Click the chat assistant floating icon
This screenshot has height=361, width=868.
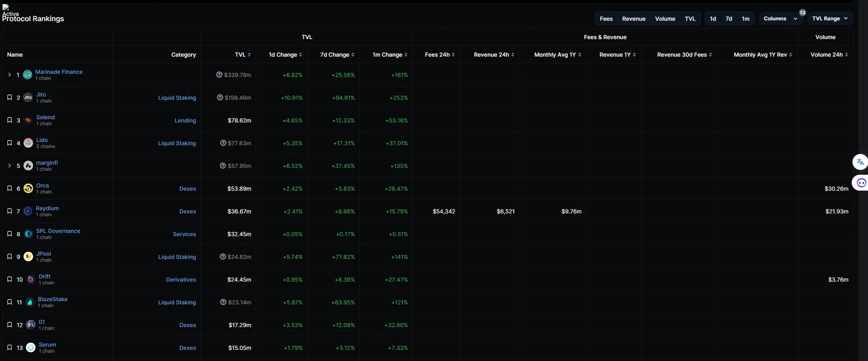point(861,183)
